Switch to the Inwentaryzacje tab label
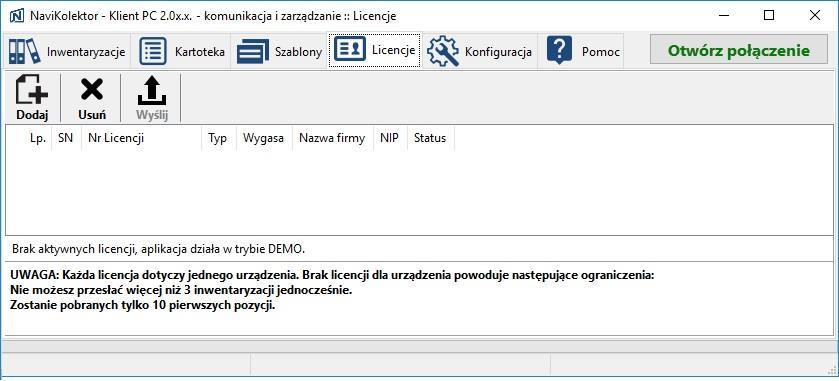Image resolution: width=839 pixels, height=381 pixels. tap(86, 52)
